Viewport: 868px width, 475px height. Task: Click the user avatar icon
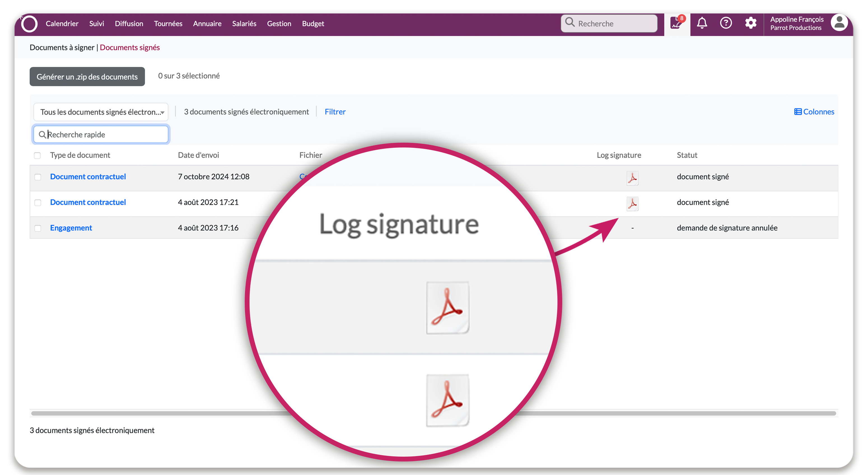point(839,23)
